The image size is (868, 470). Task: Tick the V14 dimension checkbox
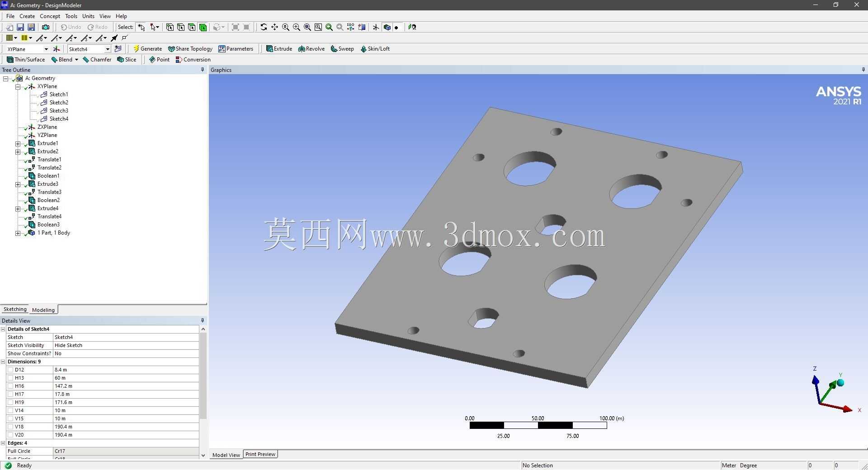coord(10,410)
